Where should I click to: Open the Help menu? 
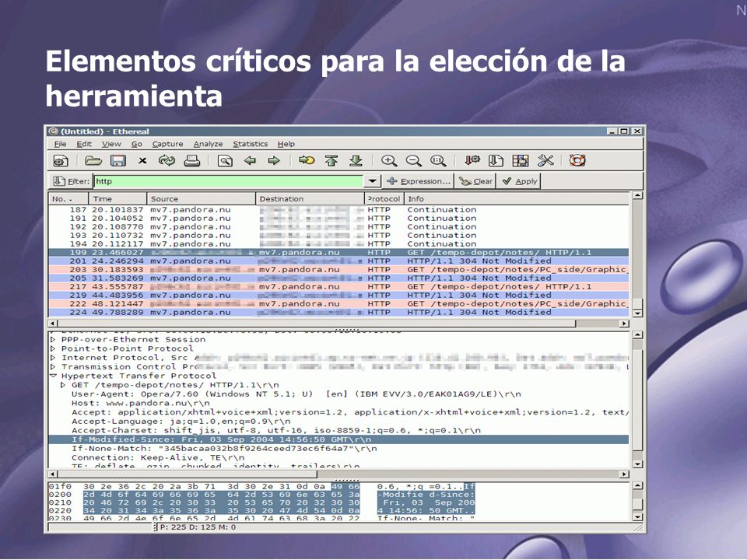286,144
